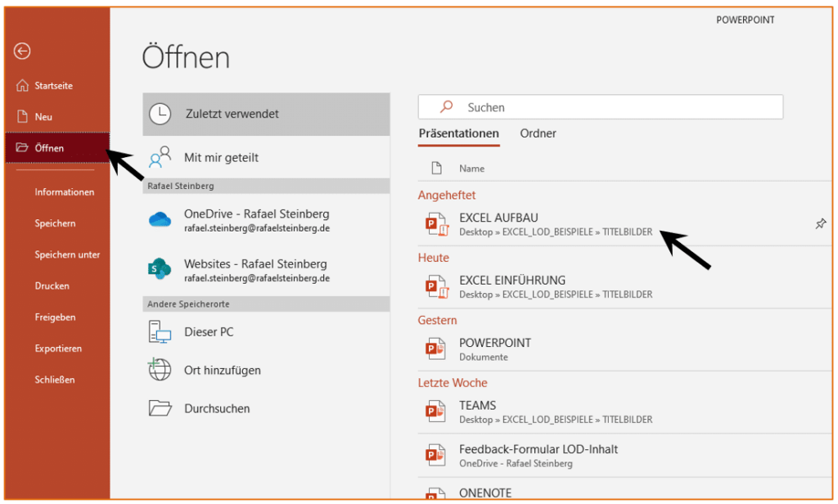
Task: Click the TEAMS presentation file icon
Action: click(x=435, y=412)
